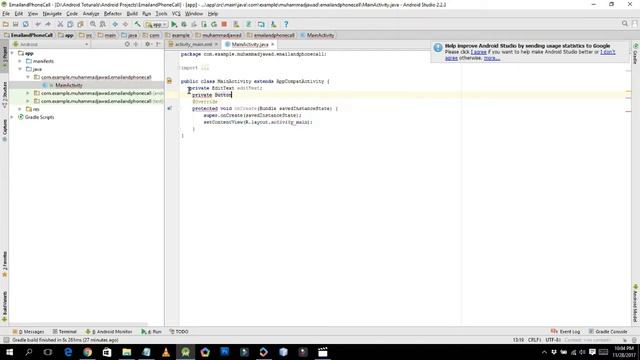This screenshot has width=640, height=360.
Task: Open the File menu
Action: click(6, 13)
